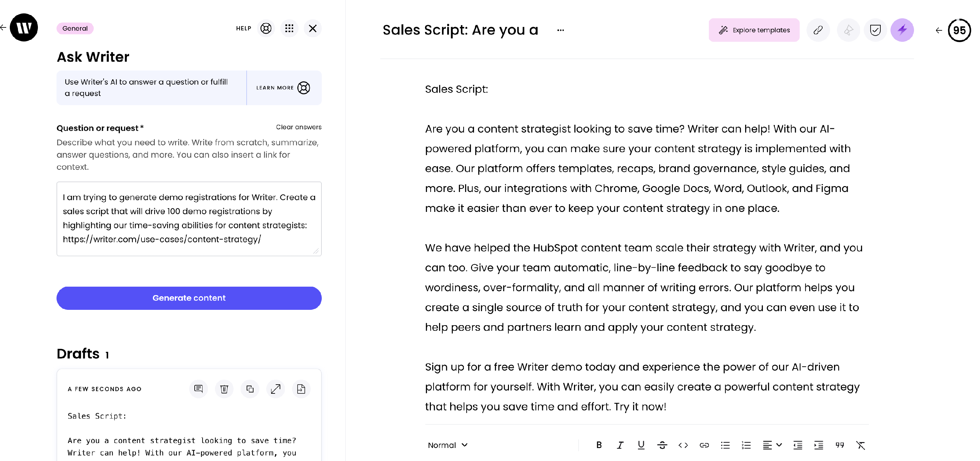Screen dimensions: 980x461
Task: Click the copy link icon in header
Action: (x=818, y=30)
